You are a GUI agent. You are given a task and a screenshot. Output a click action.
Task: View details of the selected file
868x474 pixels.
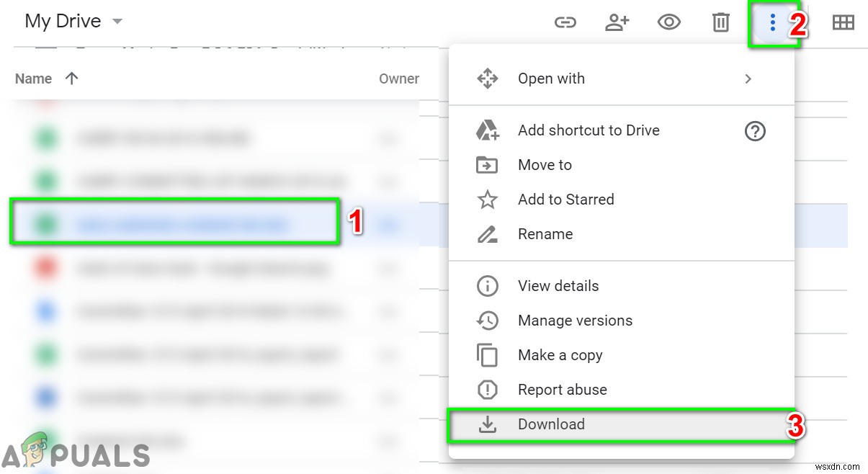click(x=558, y=286)
